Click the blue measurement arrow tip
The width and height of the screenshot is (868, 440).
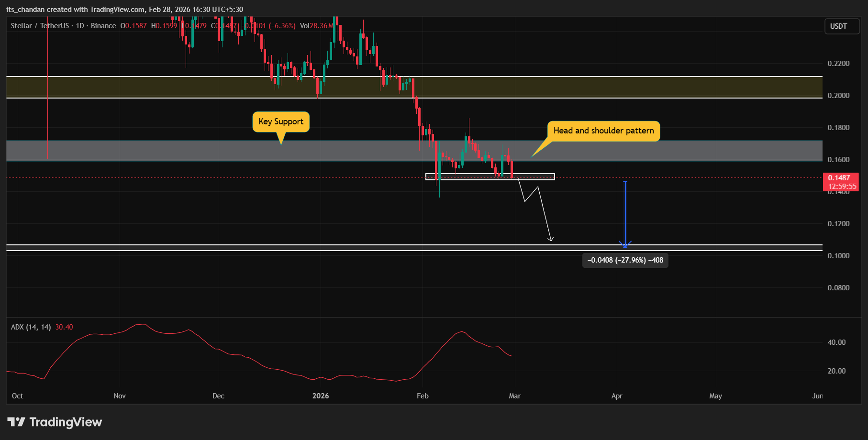(625, 245)
